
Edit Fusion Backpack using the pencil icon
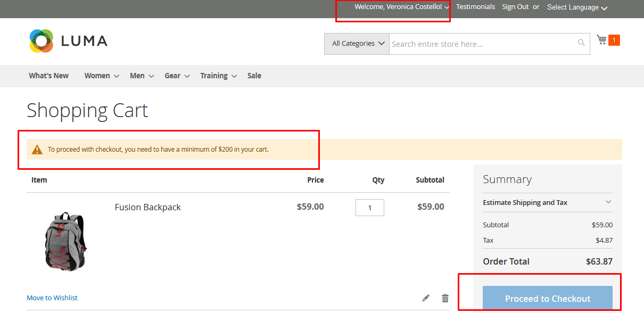click(426, 298)
